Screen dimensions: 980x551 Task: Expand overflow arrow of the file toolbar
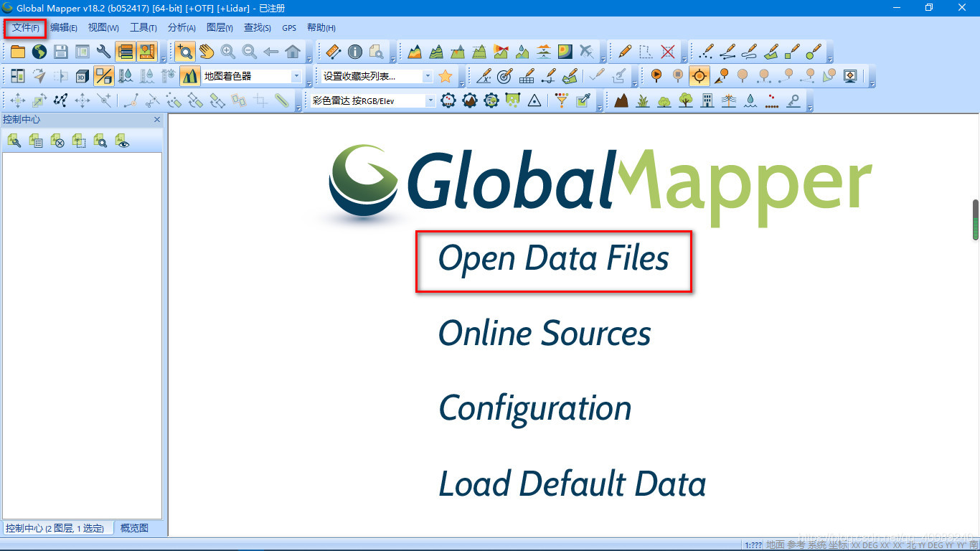point(164,58)
